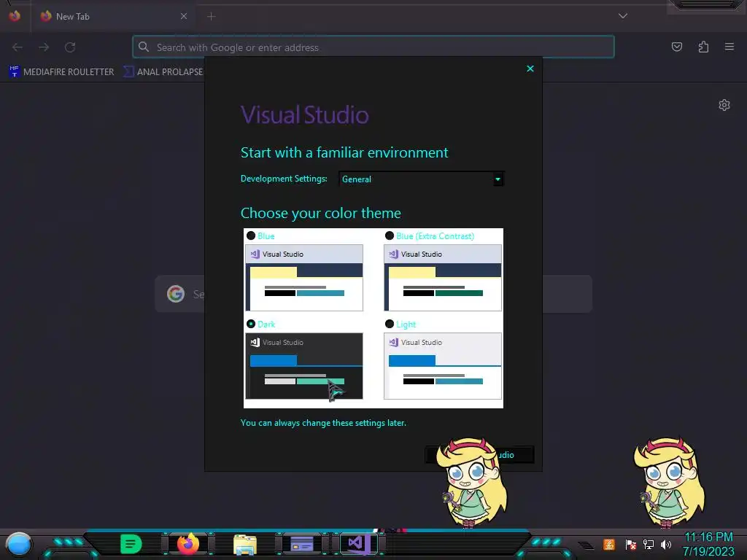
Task: Click the orange Java tray icon
Action: coord(609,544)
